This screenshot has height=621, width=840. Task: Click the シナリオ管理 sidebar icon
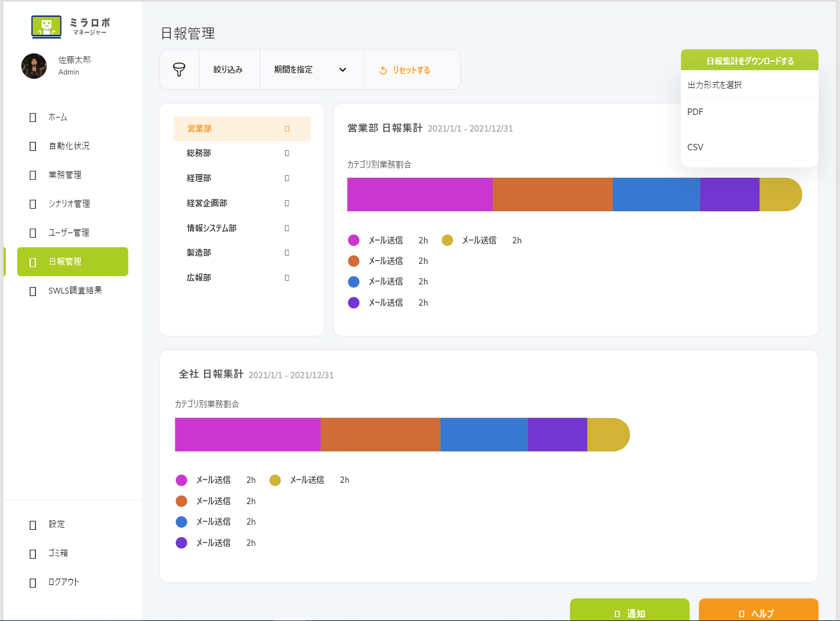click(33, 204)
